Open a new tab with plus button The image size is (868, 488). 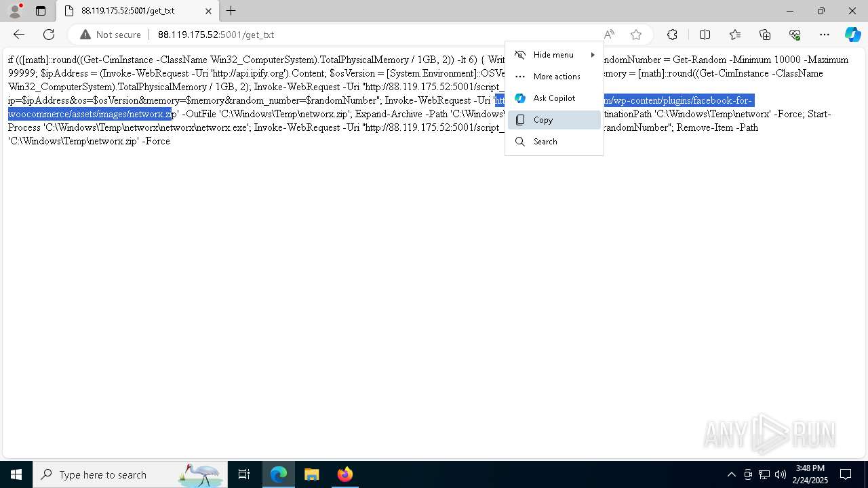[231, 11]
